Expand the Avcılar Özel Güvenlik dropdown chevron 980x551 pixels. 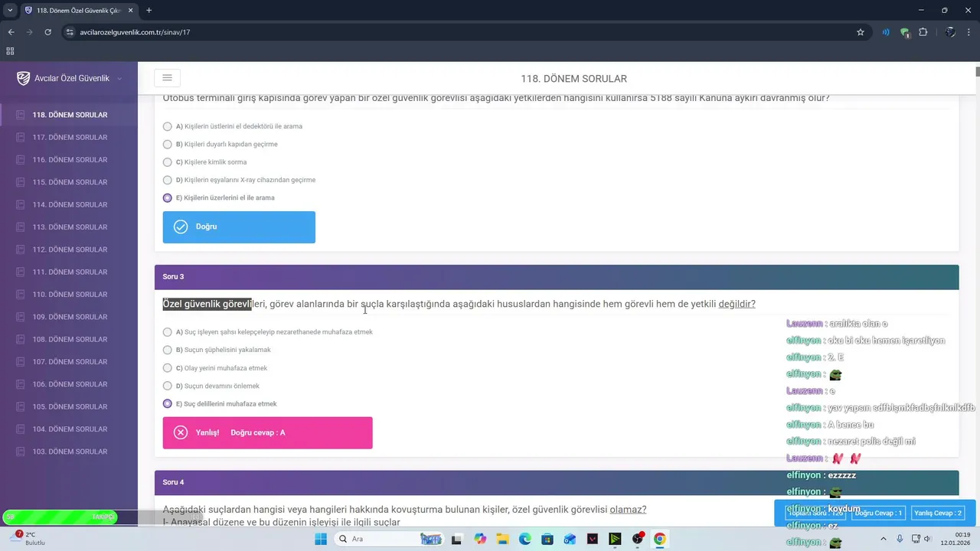[119, 79]
